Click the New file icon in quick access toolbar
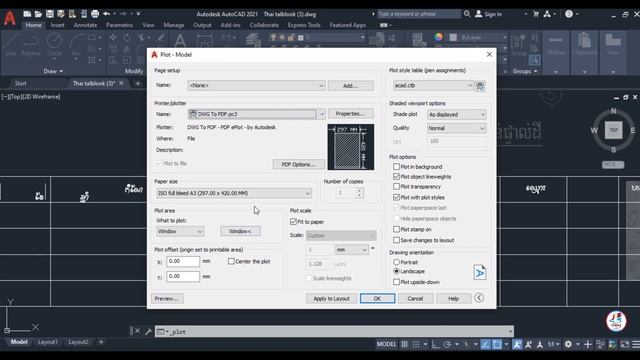This screenshot has width=640, height=360. click(27, 14)
